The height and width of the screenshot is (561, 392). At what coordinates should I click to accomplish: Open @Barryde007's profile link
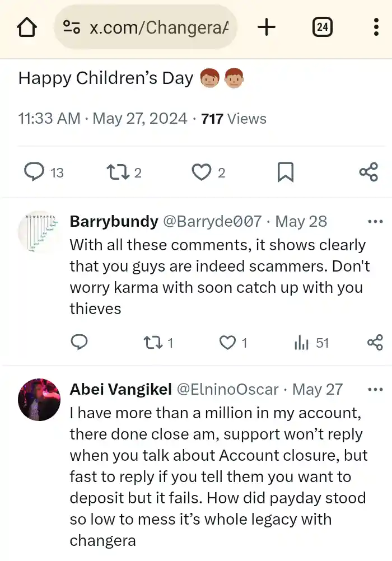click(x=213, y=221)
